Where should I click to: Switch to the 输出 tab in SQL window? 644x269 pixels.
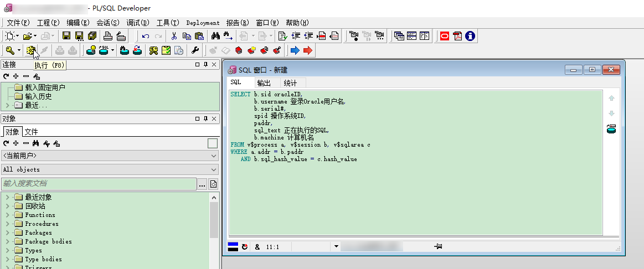pyautogui.click(x=264, y=83)
